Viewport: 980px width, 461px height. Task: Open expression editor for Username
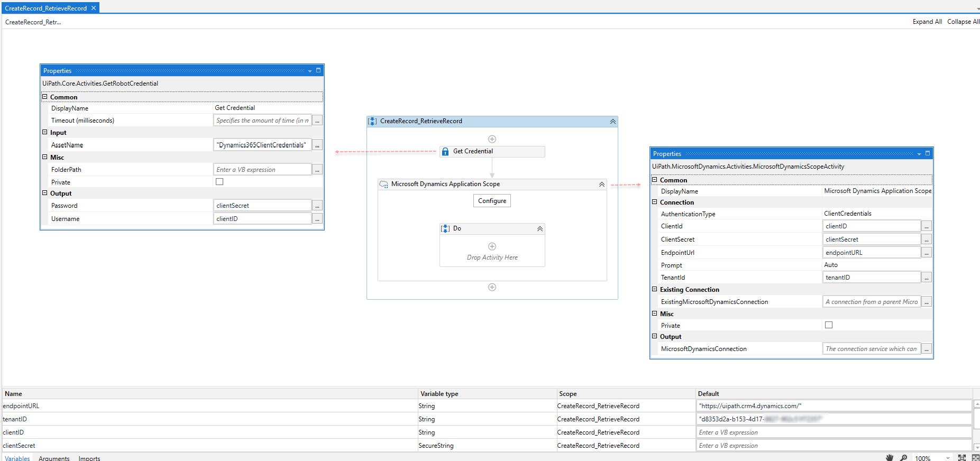(x=317, y=219)
